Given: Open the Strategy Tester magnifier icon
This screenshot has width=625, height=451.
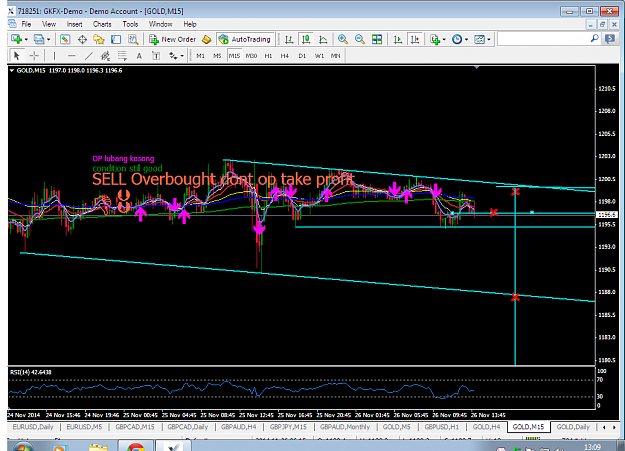Looking at the screenshot, I should 133,39.
